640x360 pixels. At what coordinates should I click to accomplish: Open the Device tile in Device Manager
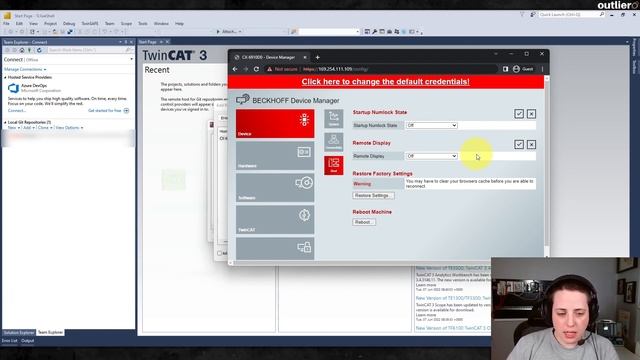point(275,124)
